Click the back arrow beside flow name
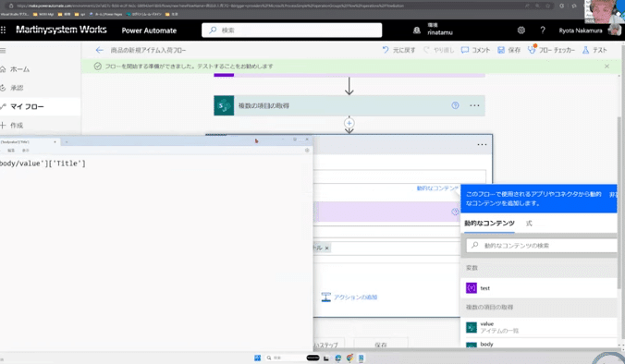The height and width of the screenshot is (364, 625). pyautogui.click(x=99, y=50)
